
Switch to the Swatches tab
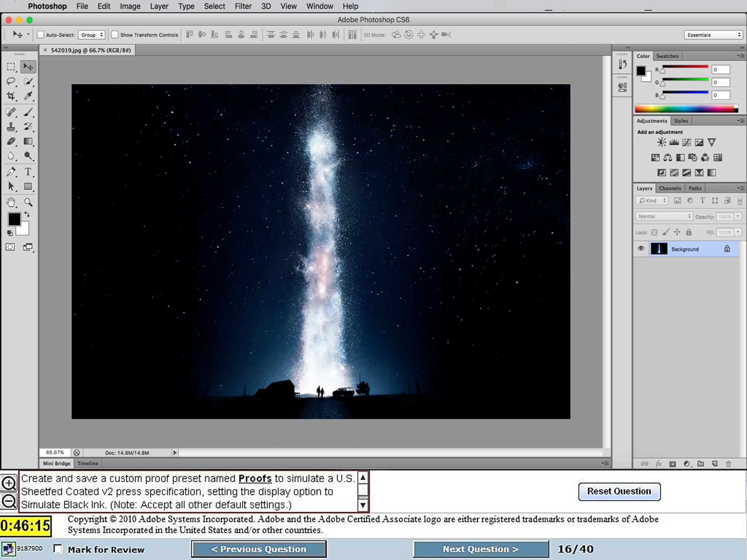pos(667,56)
